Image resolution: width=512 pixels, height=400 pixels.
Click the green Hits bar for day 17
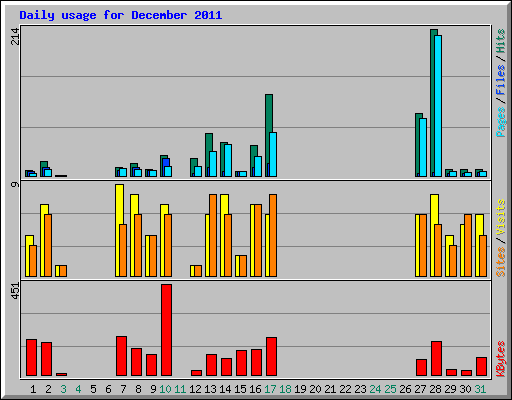click(x=268, y=135)
